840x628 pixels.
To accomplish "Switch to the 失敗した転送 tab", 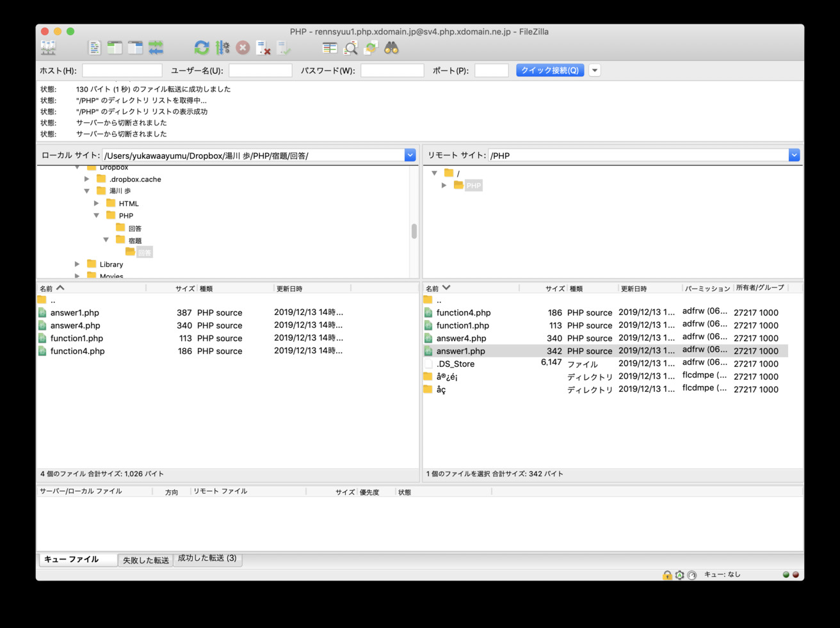I will pos(145,559).
